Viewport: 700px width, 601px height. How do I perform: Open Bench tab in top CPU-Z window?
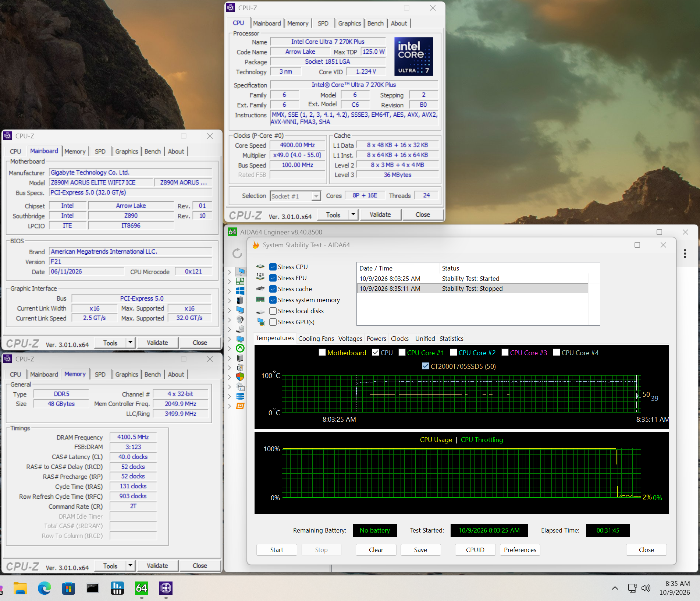click(375, 23)
